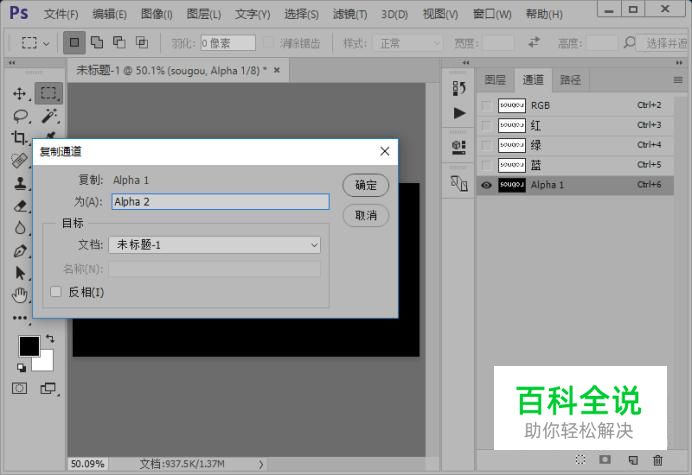The width and height of the screenshot is (692, 475).
Task: Show the 蓝 channel visibility box
Action: (x=486, y=165)
